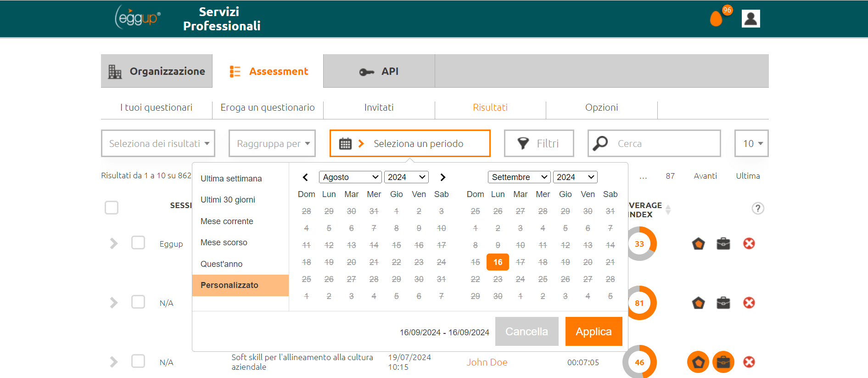Select the Personalizzato preset
This screenshot has width=868, height=378.
(x=241, y=285)
